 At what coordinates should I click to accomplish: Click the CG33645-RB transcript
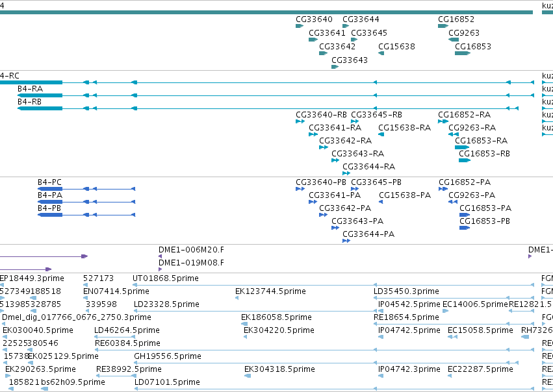coord(355,121)
